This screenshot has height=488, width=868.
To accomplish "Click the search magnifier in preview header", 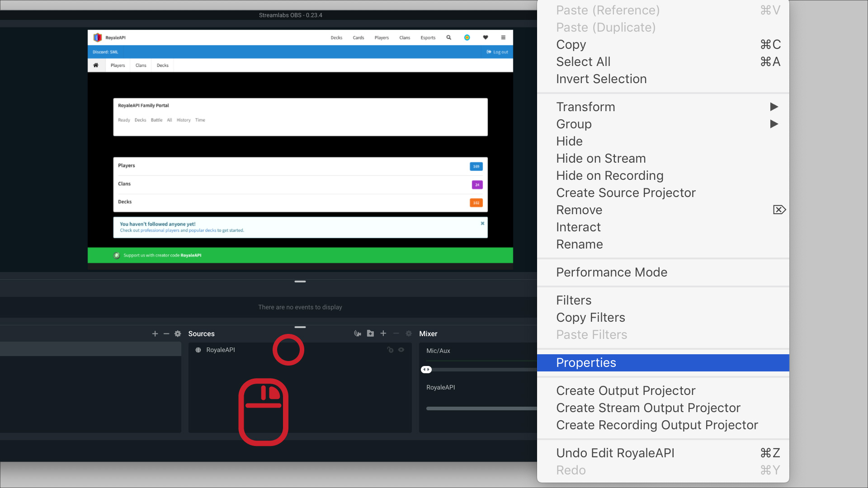I will 449,38.
